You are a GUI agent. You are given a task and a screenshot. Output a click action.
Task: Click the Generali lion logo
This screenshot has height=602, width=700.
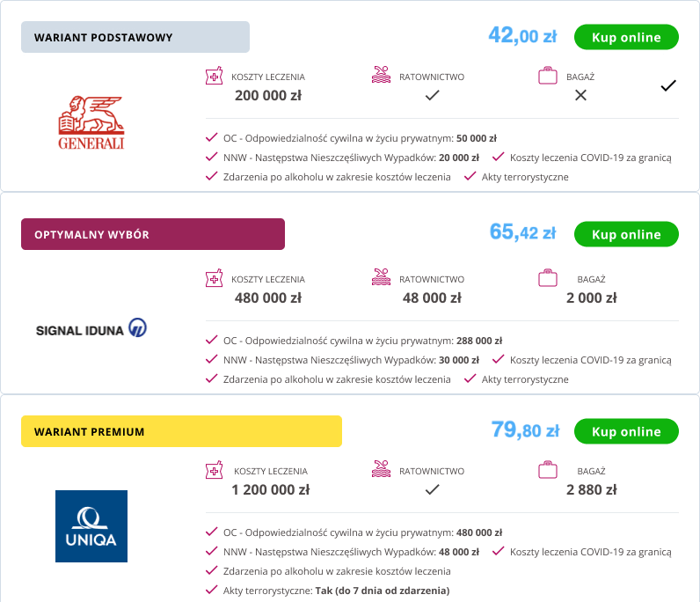pyautogui.click(x=91, y=123)
